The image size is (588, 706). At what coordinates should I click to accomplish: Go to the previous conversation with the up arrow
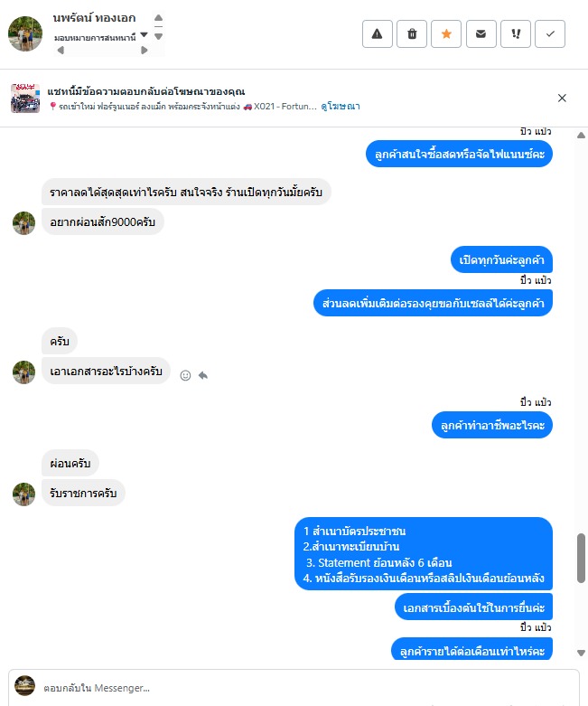(158, 18)
